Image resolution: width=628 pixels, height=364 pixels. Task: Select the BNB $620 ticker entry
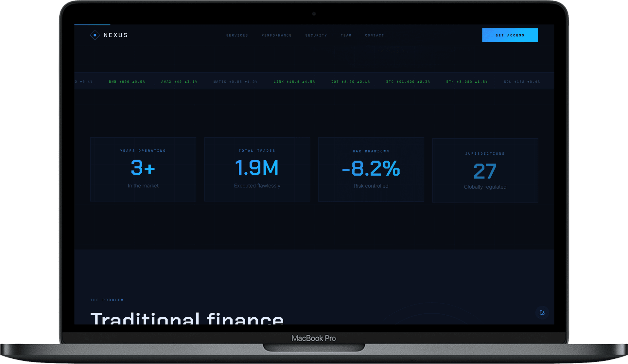point(127,82)
